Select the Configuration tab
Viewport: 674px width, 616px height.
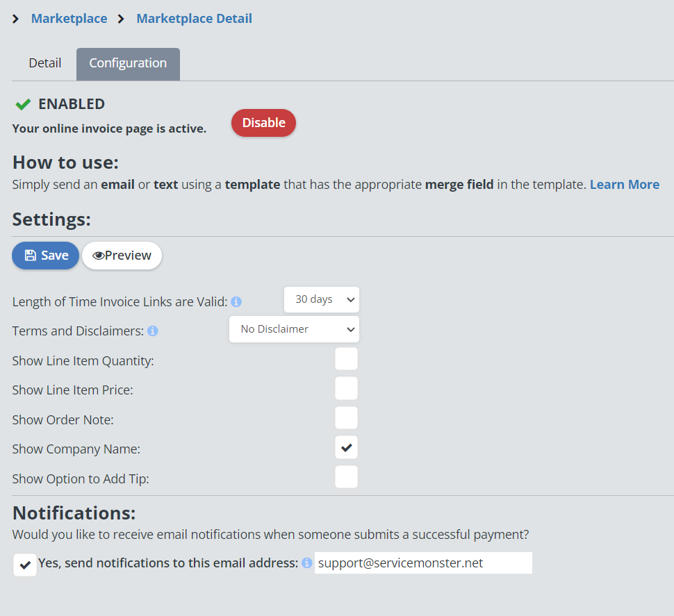[x=128, y=63]
